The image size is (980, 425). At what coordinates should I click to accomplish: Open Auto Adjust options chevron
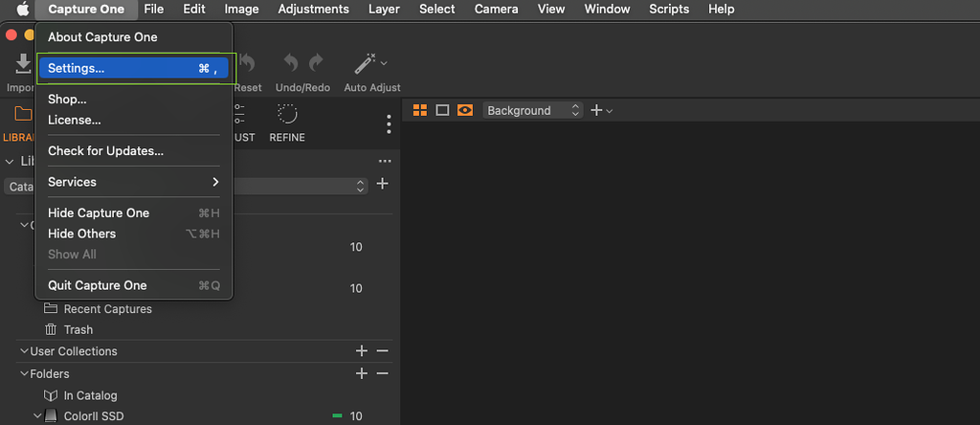pos(384,63)
